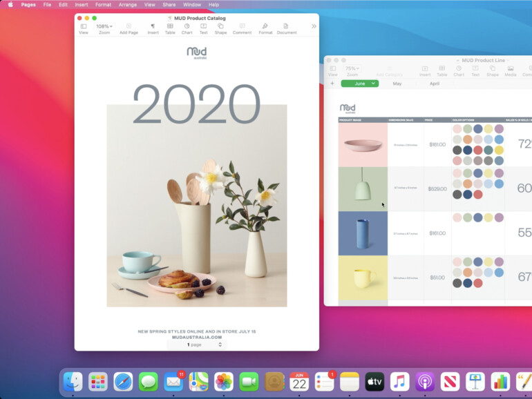This screenshot has height=399, width=532.
Task: Select the June sheet tab in Numbers
Action: [x=360, y=84]
